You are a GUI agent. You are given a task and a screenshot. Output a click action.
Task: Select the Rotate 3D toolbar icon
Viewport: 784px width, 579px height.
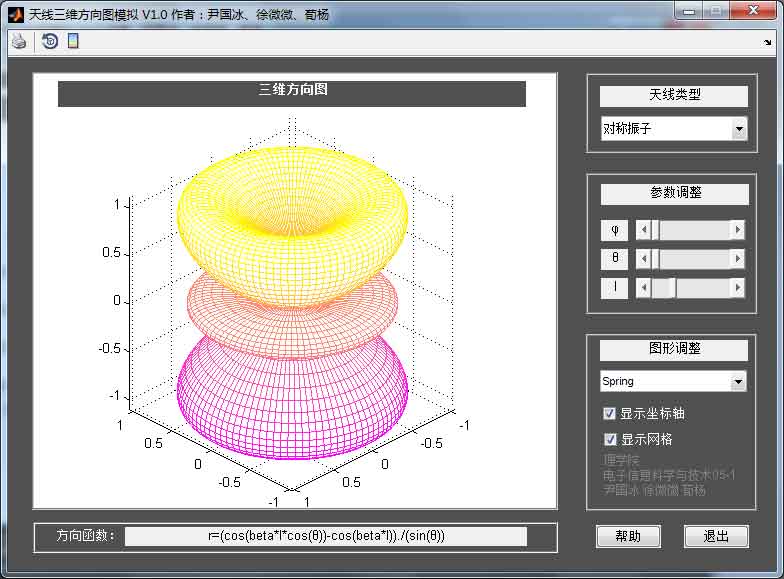coord(50,41)
